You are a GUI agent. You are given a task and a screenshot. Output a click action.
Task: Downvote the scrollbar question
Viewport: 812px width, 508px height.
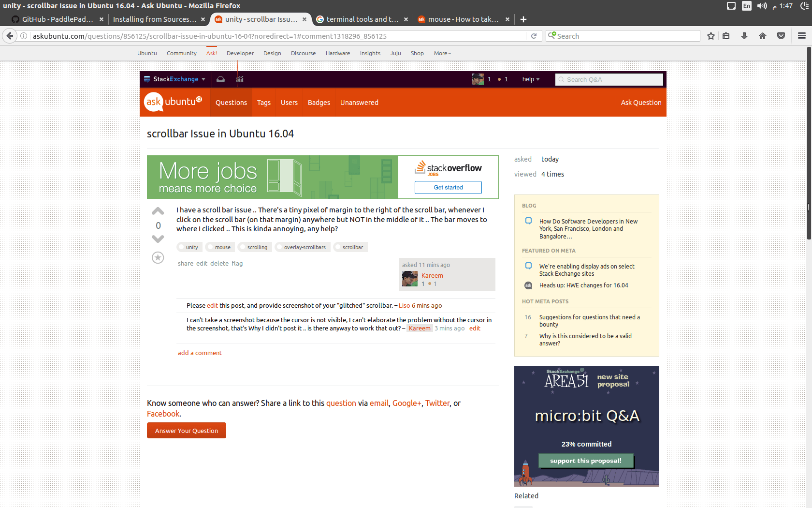coord(158,239)
